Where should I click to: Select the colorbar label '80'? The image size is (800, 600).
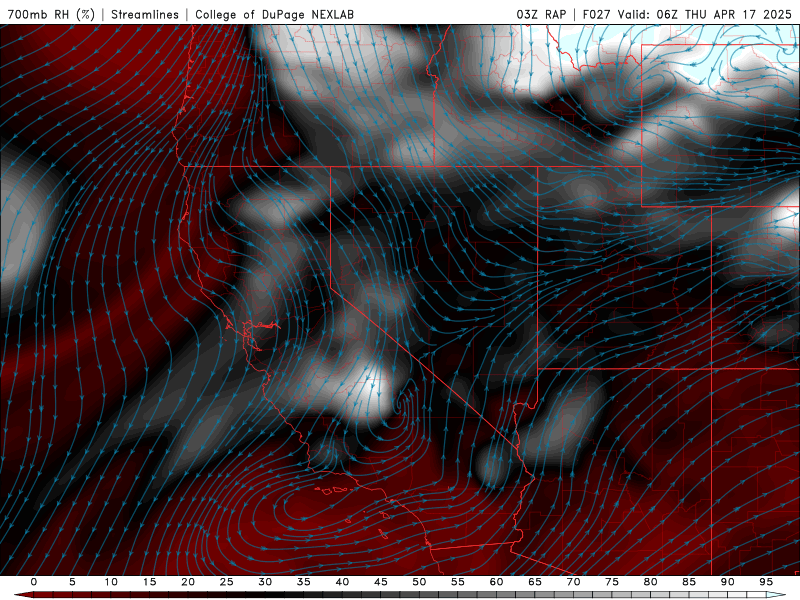point(650,582)
